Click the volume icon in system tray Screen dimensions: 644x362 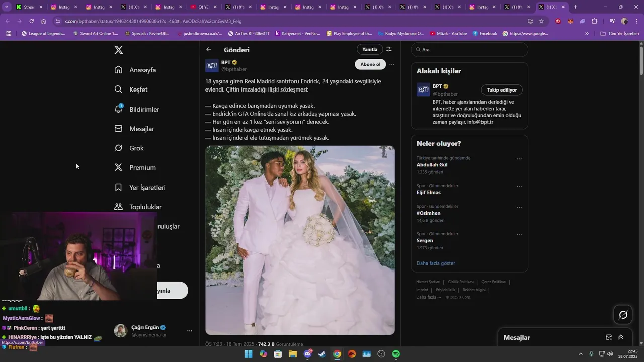(x=610, y=354)
